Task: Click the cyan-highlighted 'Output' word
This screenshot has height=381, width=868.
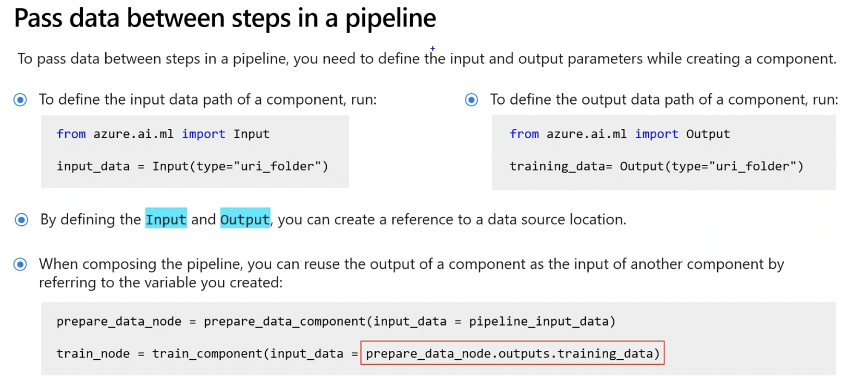Action: tap(245, 219)
